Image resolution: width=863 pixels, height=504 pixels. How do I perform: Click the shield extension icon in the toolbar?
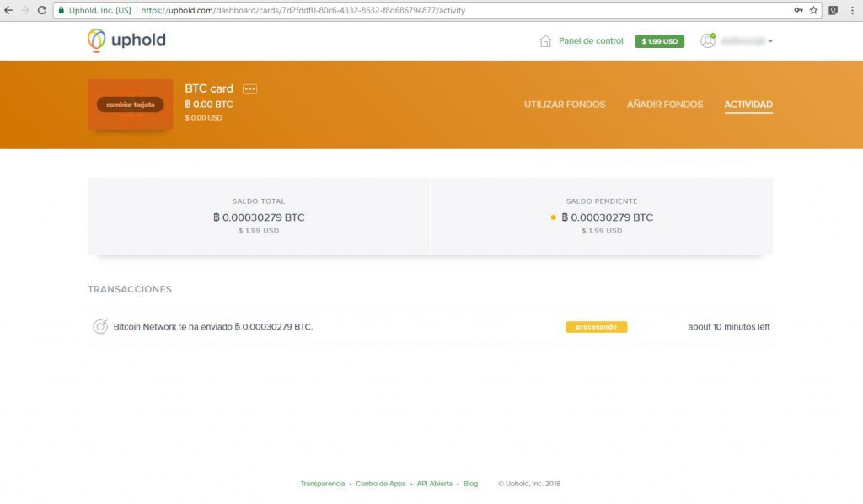pos(834,10)
